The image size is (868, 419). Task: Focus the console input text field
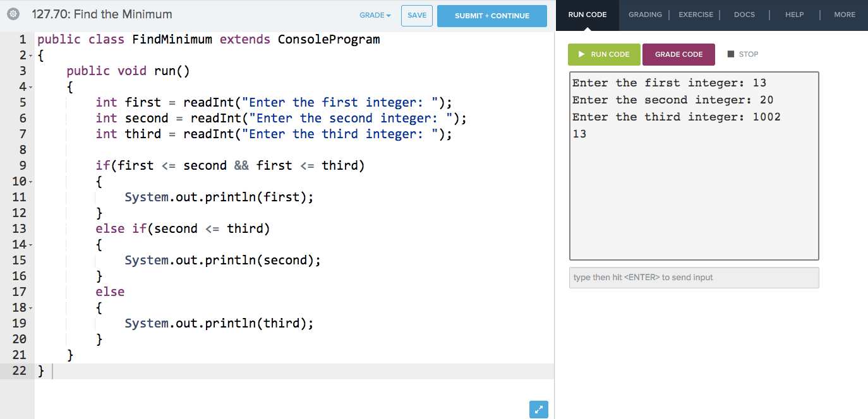(694, 278)
